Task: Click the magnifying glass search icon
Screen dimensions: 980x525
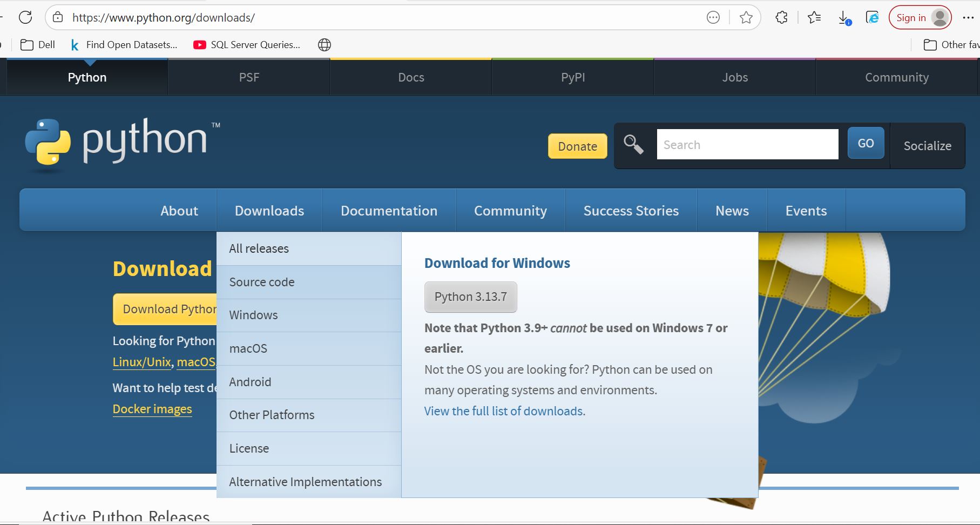Action: (x=633, y=145)
